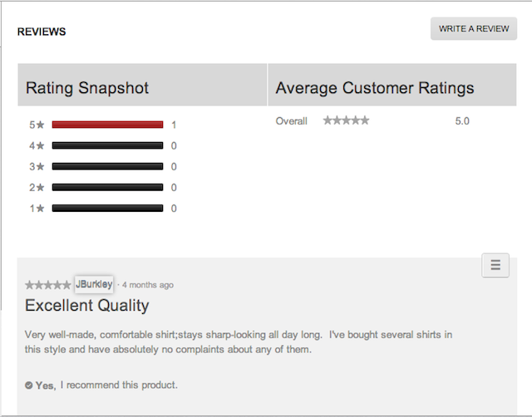
Task: Open reviewer JBurkley's profile
Action: (x=94, y=284)
